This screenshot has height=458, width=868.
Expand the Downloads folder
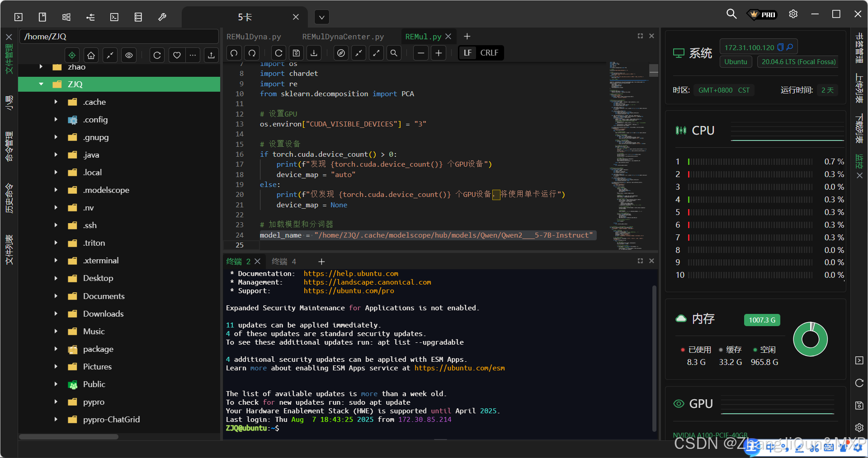(56, 313)
